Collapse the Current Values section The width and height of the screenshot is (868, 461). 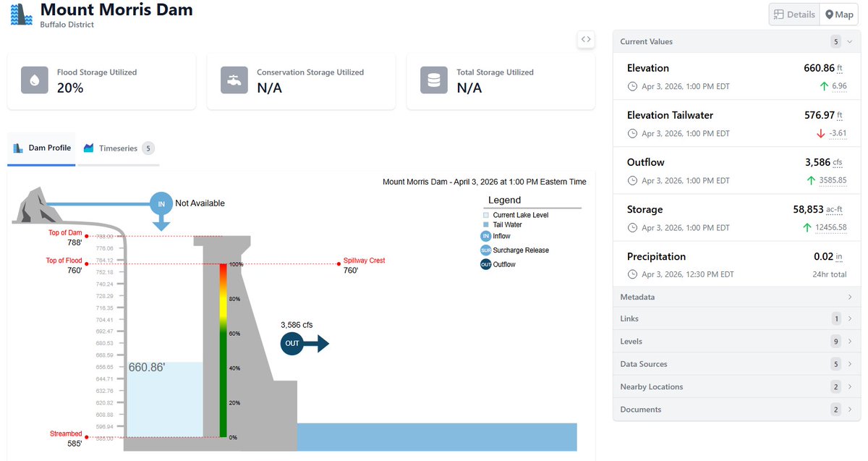(736, 41)
